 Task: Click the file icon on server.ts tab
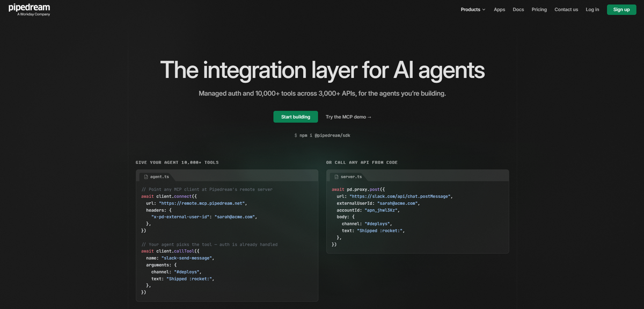point(336,176)
